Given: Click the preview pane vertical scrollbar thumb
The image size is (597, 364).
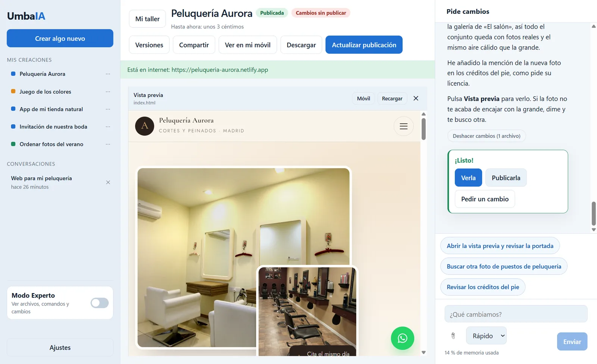Looking at the screenshot, I should click(423, 129).
